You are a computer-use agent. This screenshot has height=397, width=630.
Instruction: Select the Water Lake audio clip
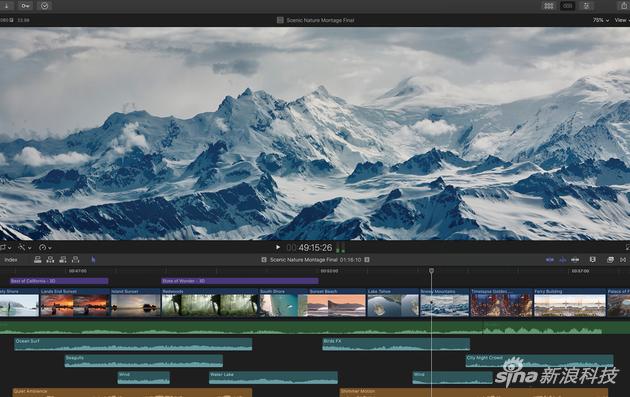point(273,377)
